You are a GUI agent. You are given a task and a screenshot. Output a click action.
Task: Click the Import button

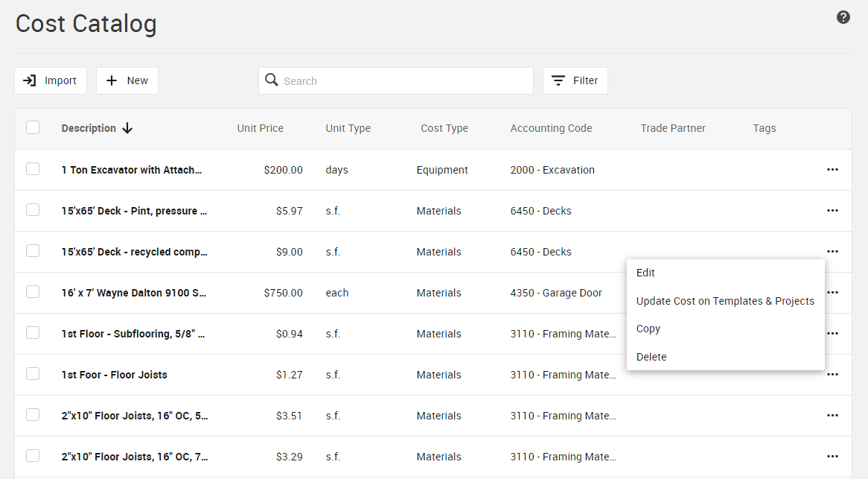tap(51, 81)
